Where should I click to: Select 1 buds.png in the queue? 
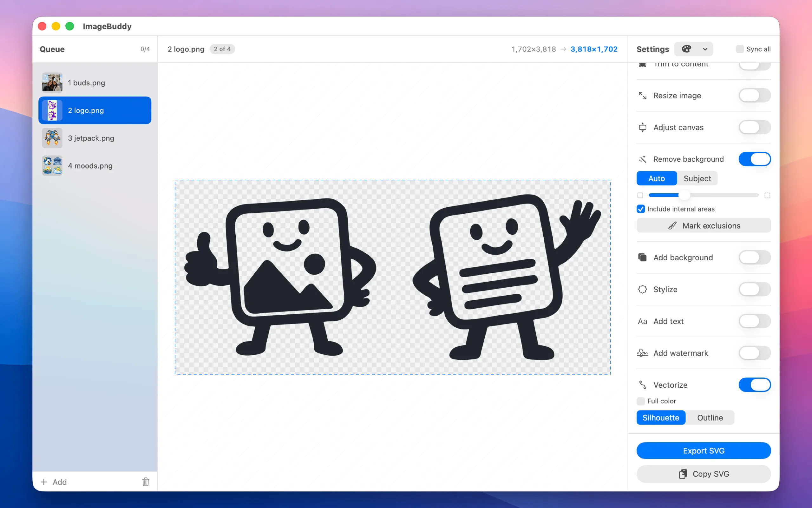click(x=95, y=83)
